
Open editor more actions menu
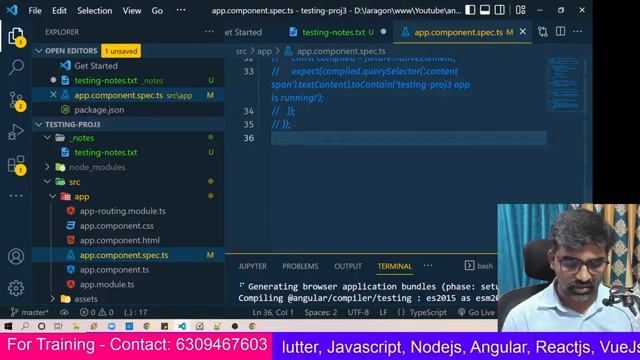click(x=578, y=31)
